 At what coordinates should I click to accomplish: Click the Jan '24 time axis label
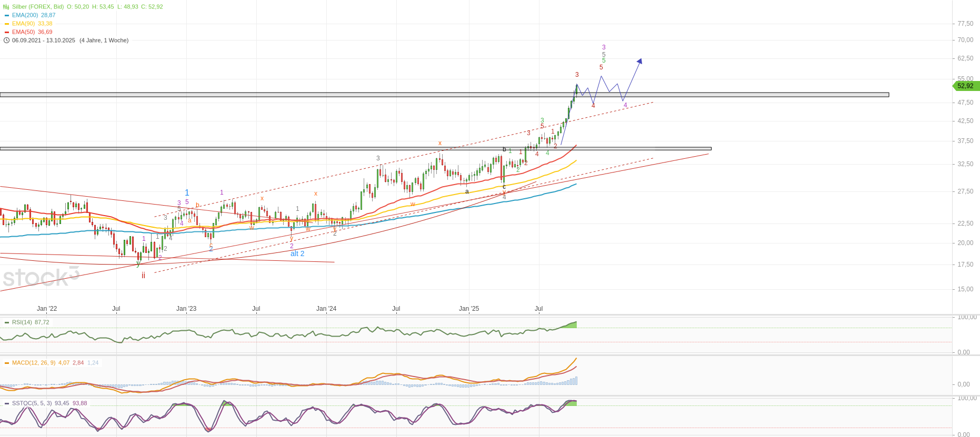(x=326, y=309)
